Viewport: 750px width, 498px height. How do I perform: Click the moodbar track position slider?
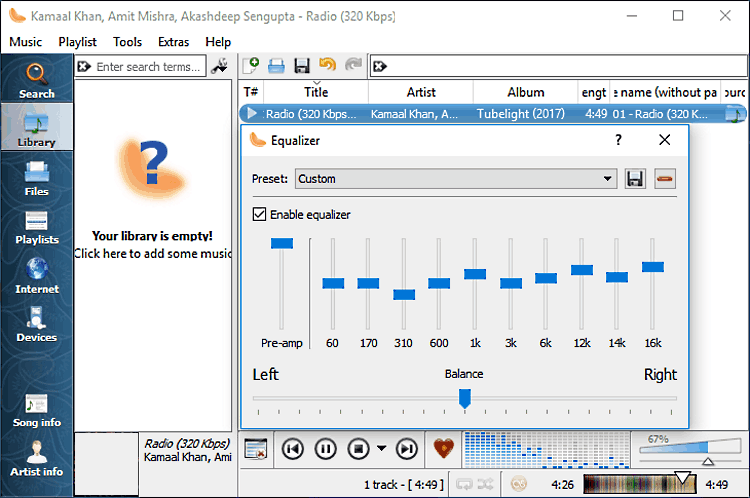(x=640, y=485)
